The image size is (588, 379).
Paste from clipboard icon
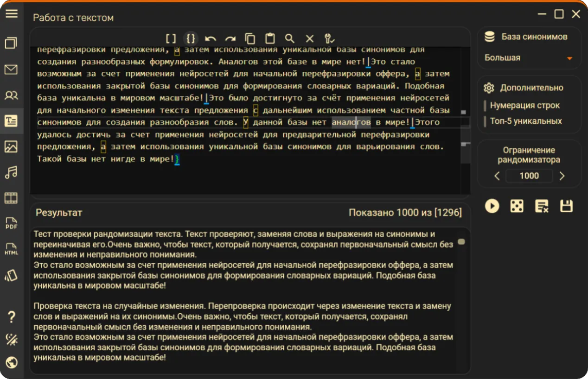click(270, 38)
